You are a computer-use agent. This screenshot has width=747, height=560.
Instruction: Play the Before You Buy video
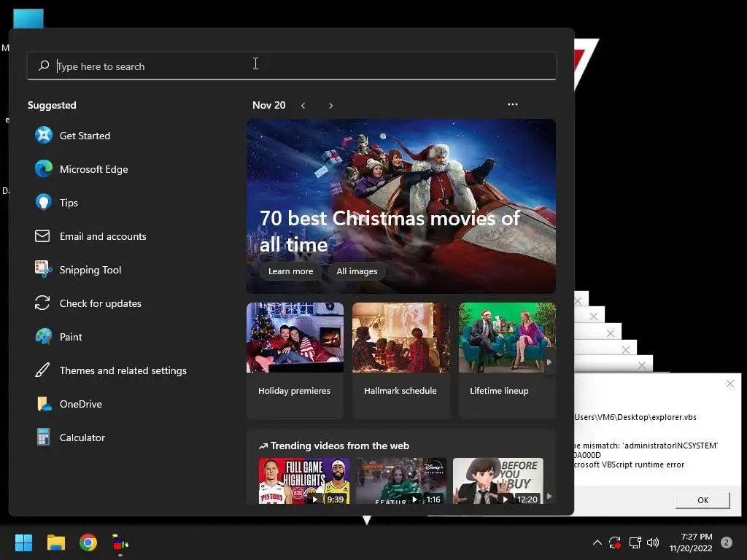(498, 481)
